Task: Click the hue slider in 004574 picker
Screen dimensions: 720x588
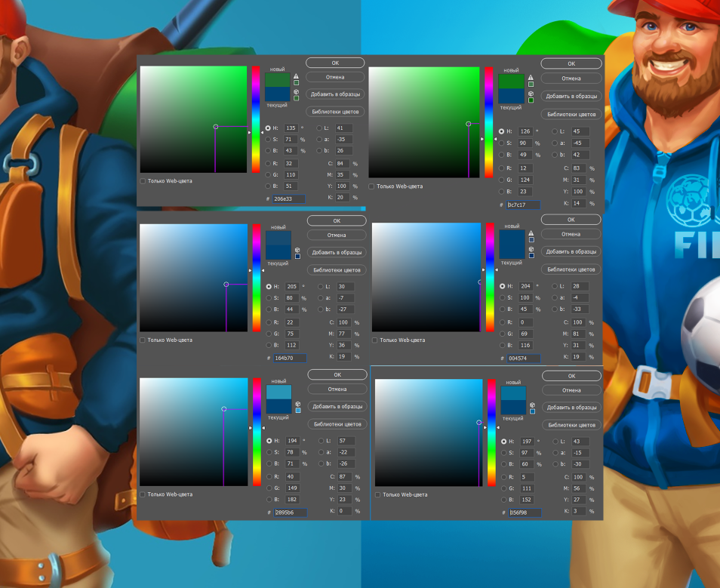Action: [x=491, y=278]
